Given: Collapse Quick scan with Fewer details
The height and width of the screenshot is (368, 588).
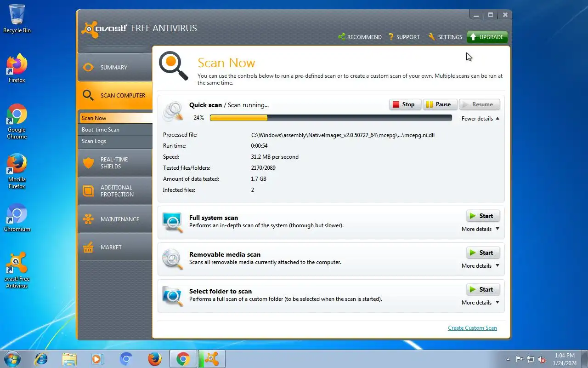Looking at the screenshot, I should point(481,119).
